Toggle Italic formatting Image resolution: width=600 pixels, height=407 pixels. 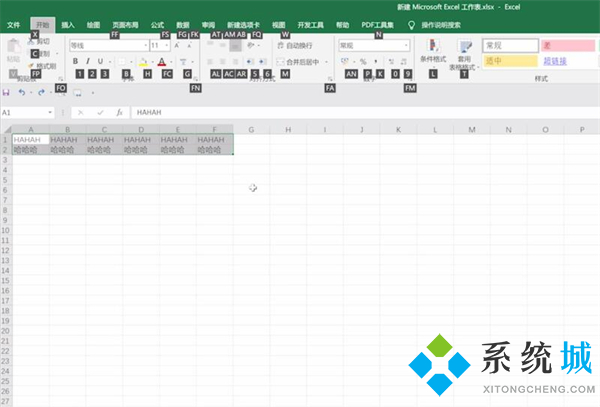tap(88, 61)
